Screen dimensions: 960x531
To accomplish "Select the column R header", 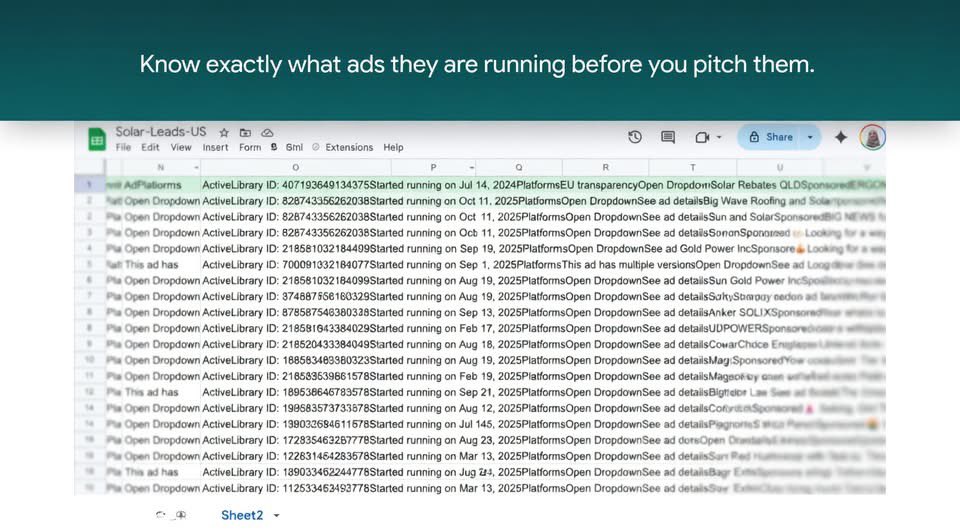I will click(606, 167).
